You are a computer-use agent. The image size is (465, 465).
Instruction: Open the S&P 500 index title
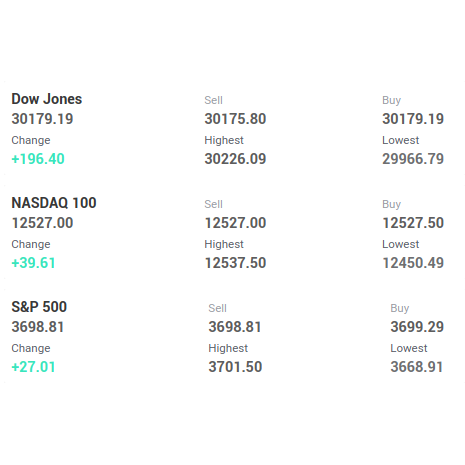click(39, 307)
